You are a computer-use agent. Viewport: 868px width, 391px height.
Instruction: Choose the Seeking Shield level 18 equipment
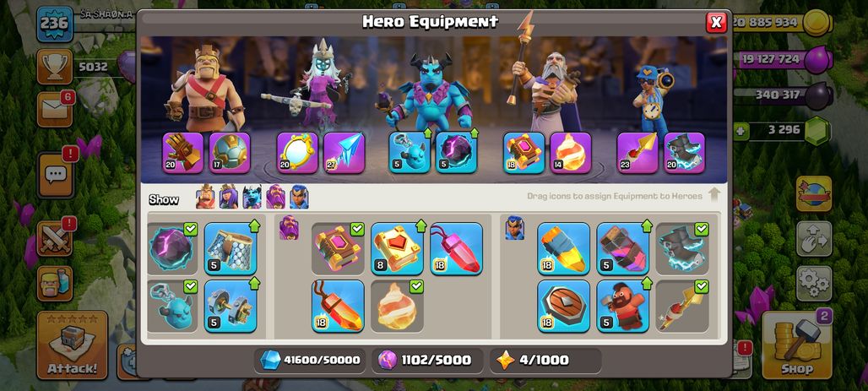pyautogui.click(x=563, y=306)
